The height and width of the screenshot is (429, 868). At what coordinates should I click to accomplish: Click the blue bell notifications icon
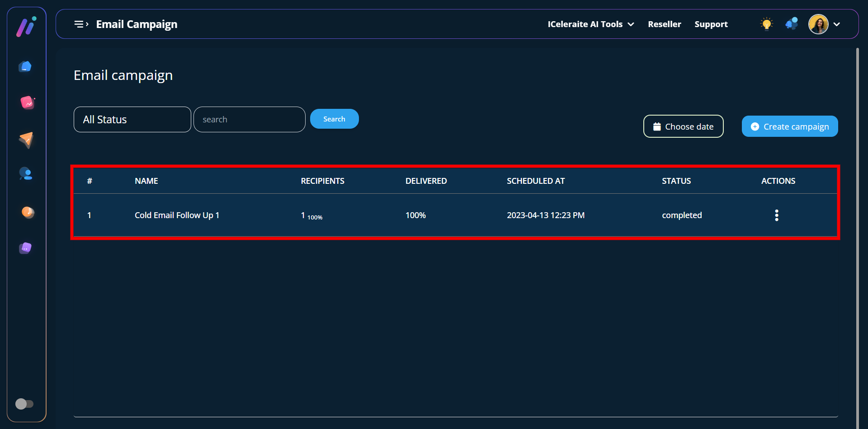(x=792, y=24)
